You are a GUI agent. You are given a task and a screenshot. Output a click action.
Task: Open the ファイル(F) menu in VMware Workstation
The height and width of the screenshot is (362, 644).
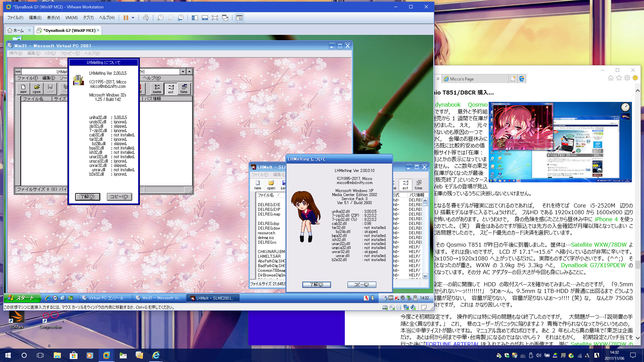click(15, 18)
